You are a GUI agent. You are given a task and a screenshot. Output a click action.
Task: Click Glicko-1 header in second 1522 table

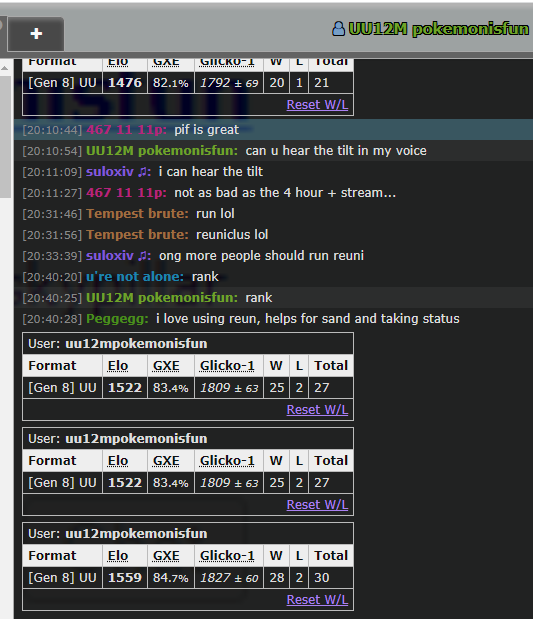click(227, 461)
